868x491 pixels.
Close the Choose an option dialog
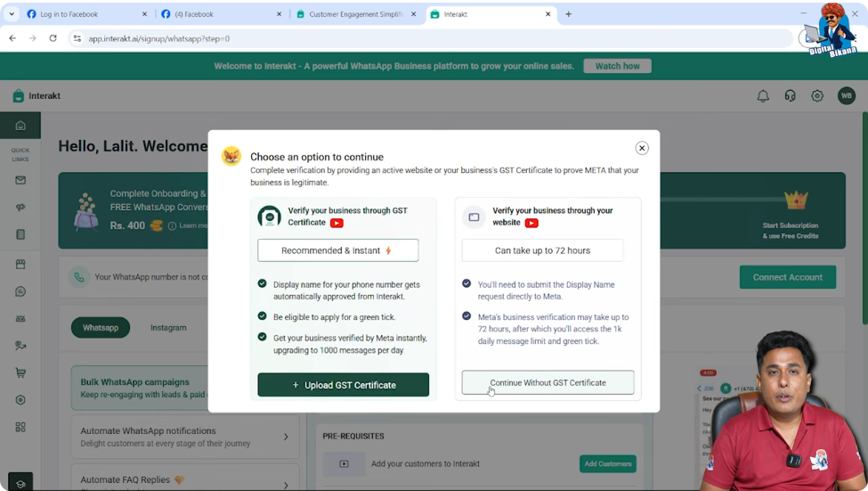tap(642, 148)
